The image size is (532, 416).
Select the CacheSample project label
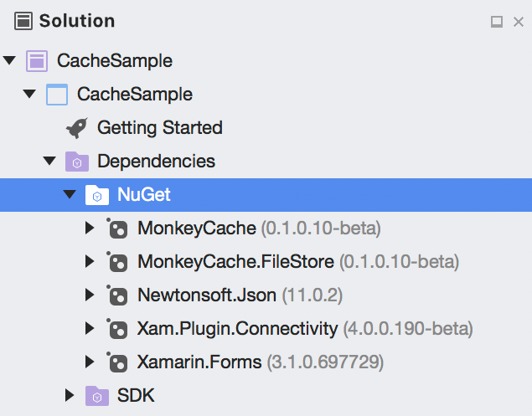pyautogui.click(x=135, y=95)
